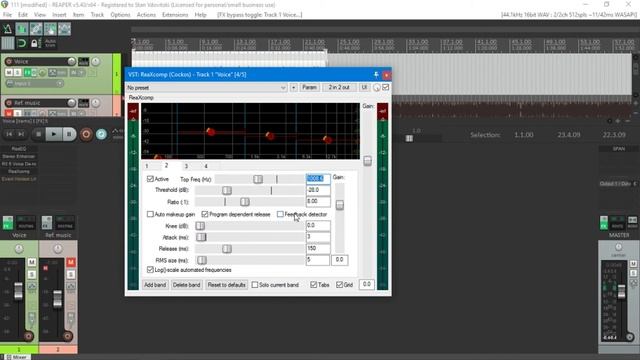Click the Release (ms) slider handle
Viewport: 640px width, 360px height.
[227, 249]
